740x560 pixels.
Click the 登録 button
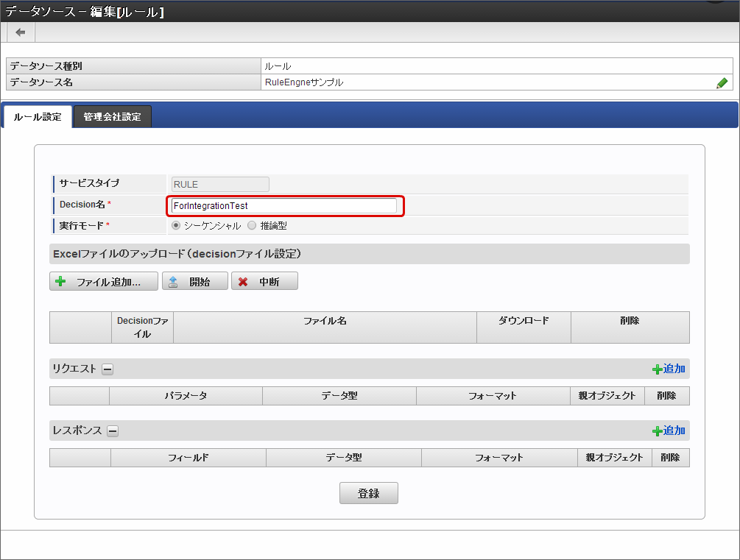click(x=369, y=493)
